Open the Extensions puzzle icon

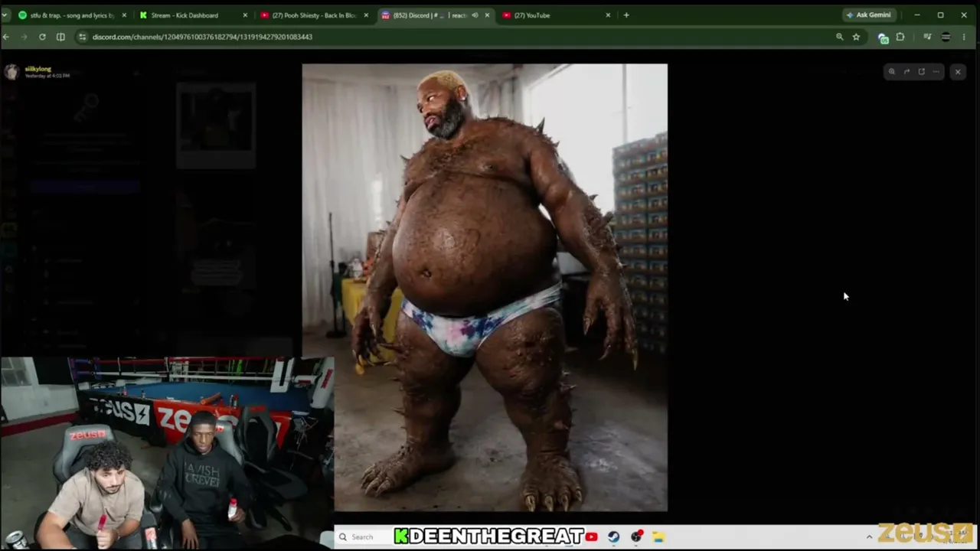point(900,37)
